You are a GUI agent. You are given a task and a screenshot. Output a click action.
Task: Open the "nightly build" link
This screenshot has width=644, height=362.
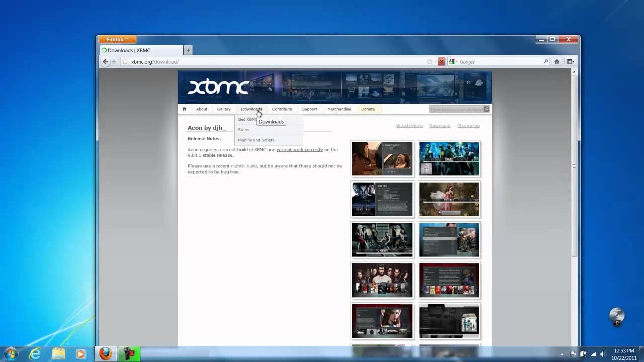(x=244, y=166)
